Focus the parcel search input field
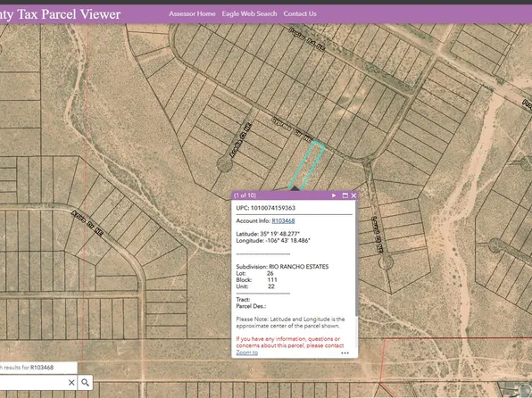The image size is (532, 398). tap(33, 383)
